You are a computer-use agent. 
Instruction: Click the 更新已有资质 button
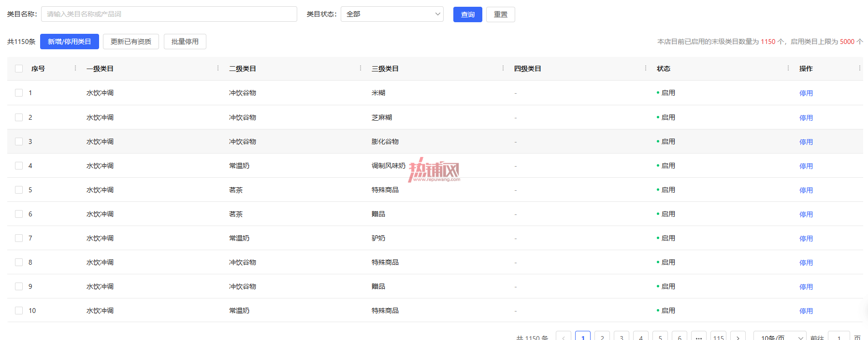coord(131,42)
